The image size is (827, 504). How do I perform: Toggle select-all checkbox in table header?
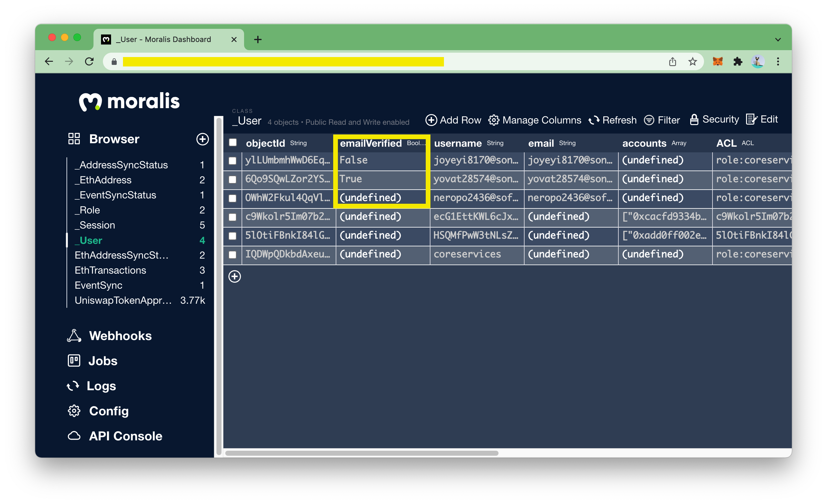[232, 143]
